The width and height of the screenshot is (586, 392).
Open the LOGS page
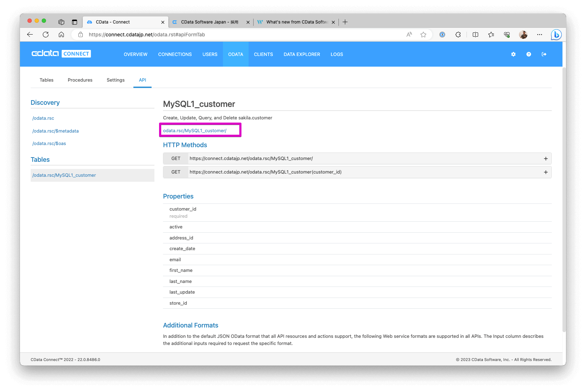pos(337,54)
